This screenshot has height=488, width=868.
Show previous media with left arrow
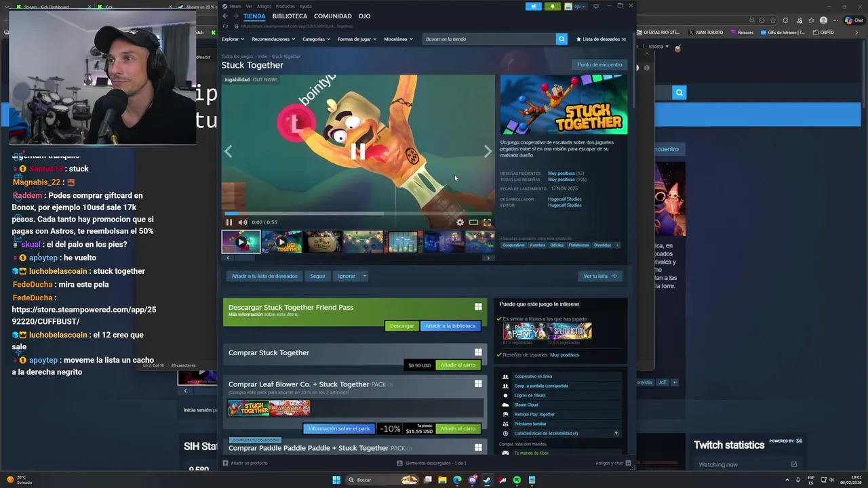coord(229,152)
